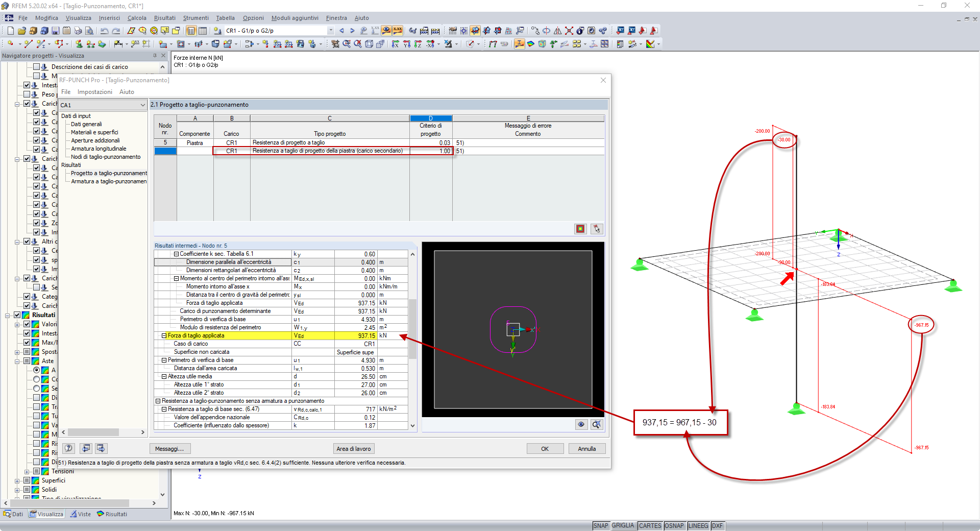Collapse the Risultati tree node in navigator

tap(8, 315)
